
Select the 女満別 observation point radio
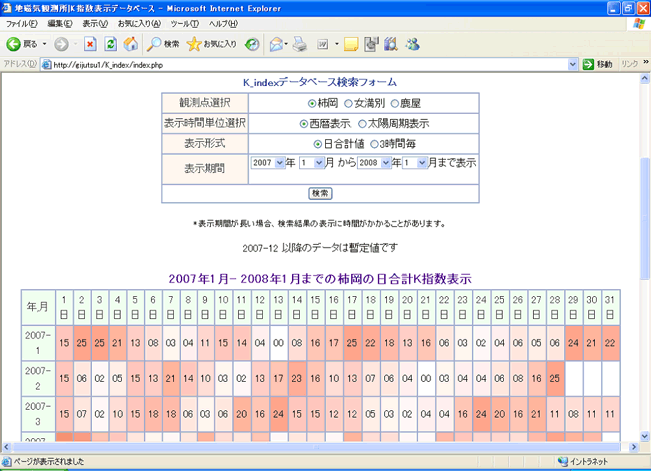coord(349,103)
